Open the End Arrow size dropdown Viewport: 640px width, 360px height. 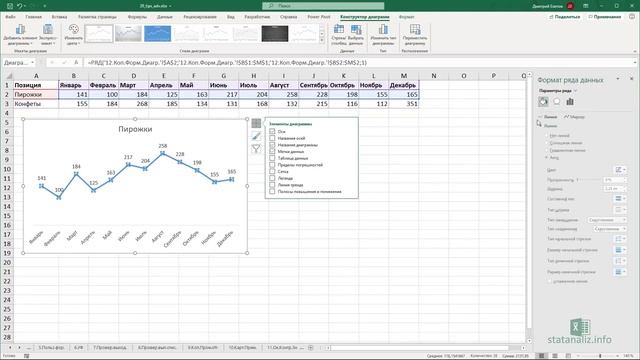[620, 272]
